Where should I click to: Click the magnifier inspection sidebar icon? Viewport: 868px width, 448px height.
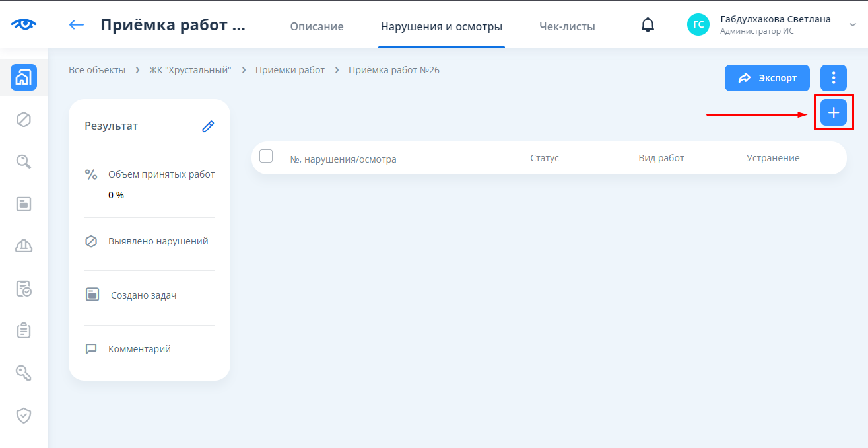tap(24, 162)
